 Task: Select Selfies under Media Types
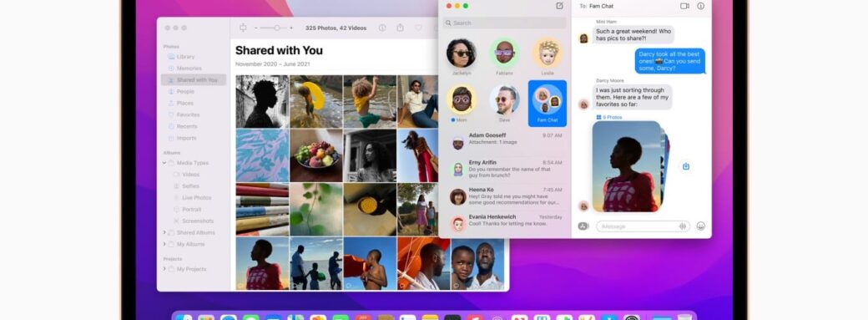point(190,186)
